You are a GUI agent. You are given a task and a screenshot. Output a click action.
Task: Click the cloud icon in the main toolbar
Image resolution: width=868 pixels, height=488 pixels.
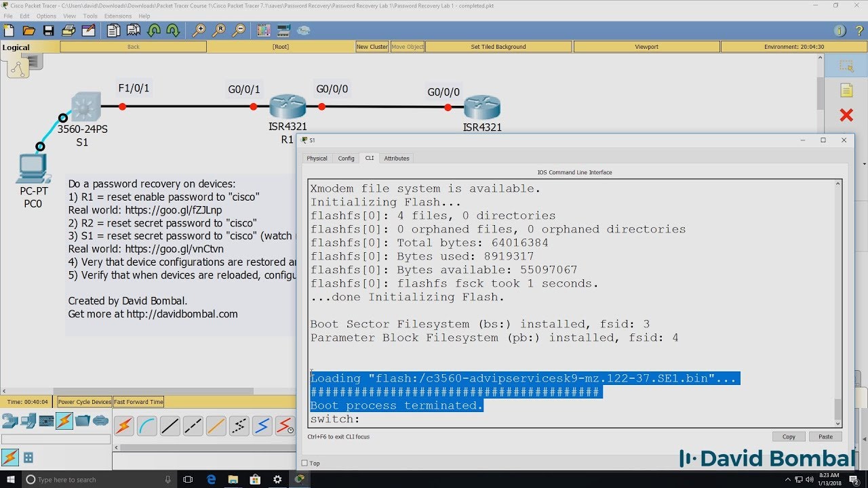point(303,30)
